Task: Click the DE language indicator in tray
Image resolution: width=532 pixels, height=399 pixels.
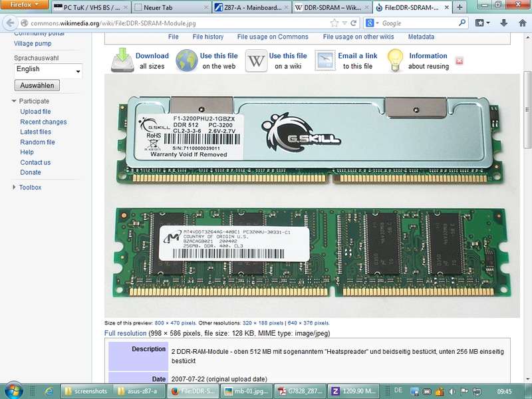Action: click(398, 390)
